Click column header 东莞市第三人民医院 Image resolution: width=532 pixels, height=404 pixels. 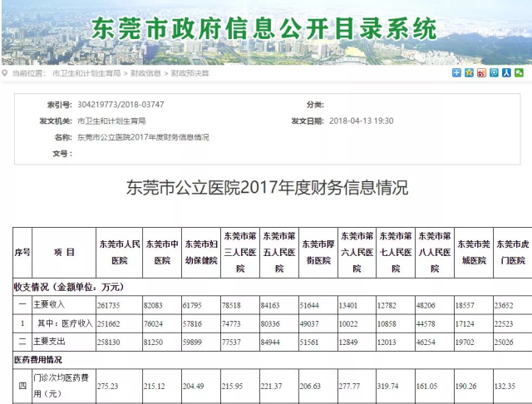240,253
